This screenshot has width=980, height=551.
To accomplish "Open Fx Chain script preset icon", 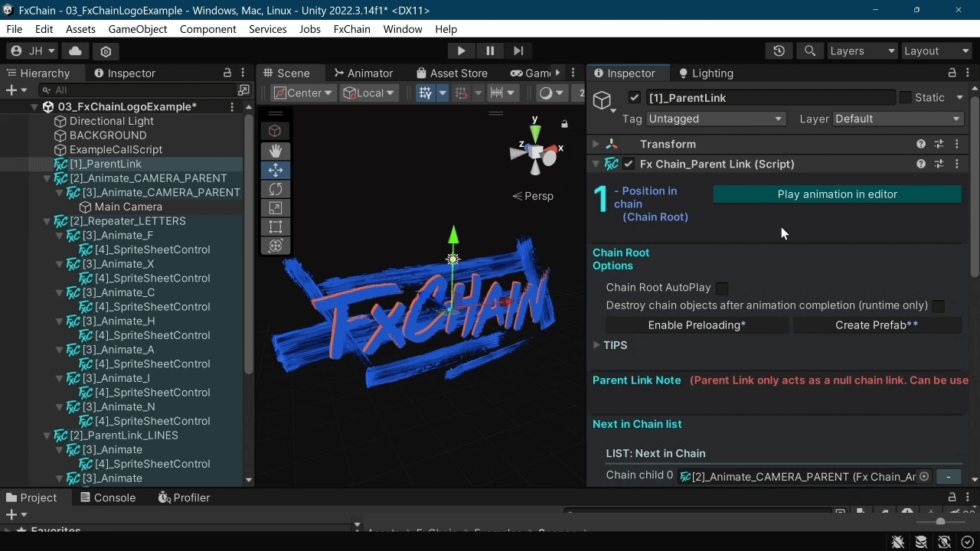I will point(939,164).
